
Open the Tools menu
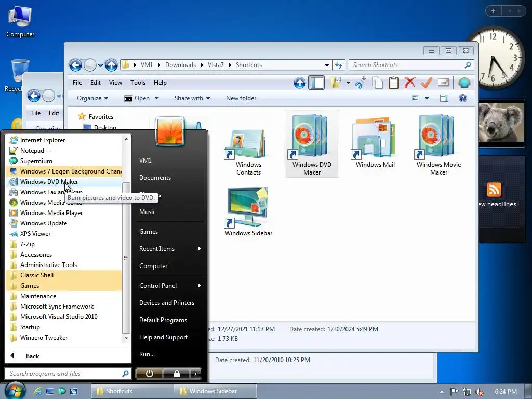pyautogui.click(x=138, y=83)
